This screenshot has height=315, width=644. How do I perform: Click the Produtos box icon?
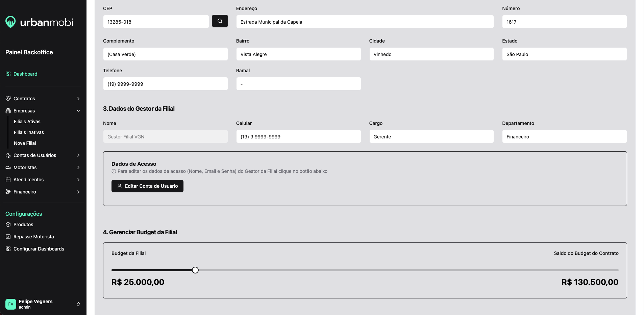[8, 225]
